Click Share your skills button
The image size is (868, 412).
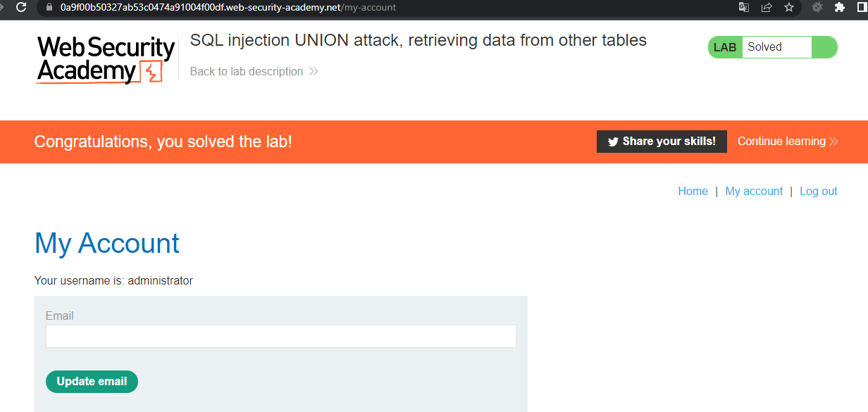(661, 141)
